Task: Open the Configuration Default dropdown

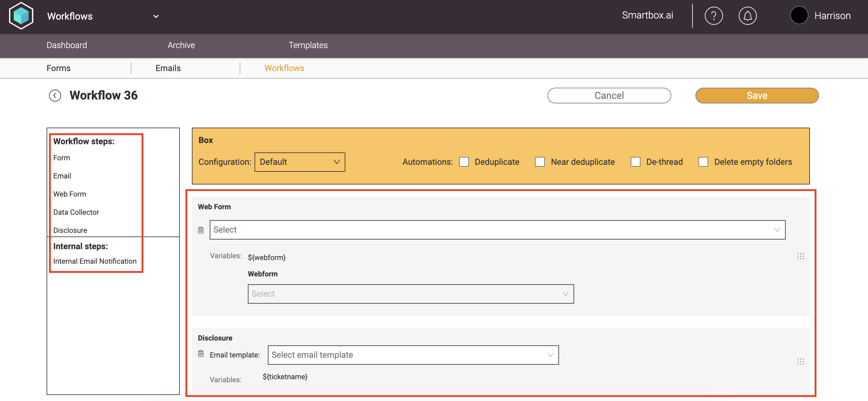Action: click(300, 162)
